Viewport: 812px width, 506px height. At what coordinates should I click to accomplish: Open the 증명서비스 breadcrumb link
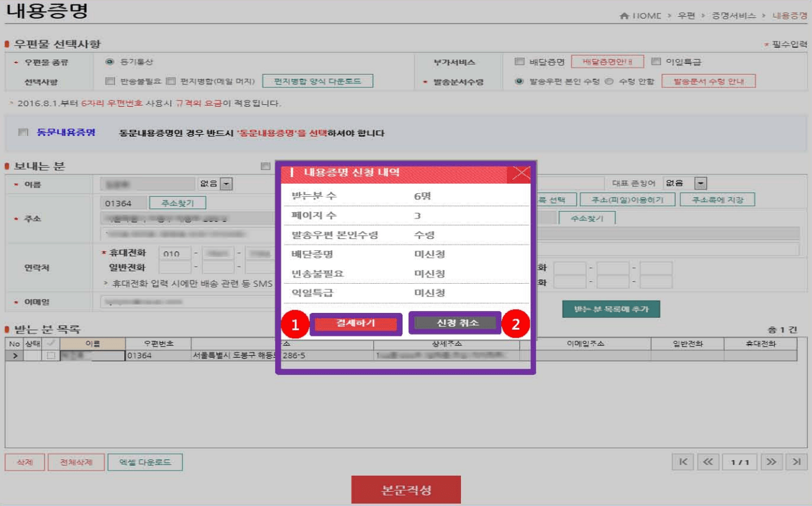pos(734,16)
